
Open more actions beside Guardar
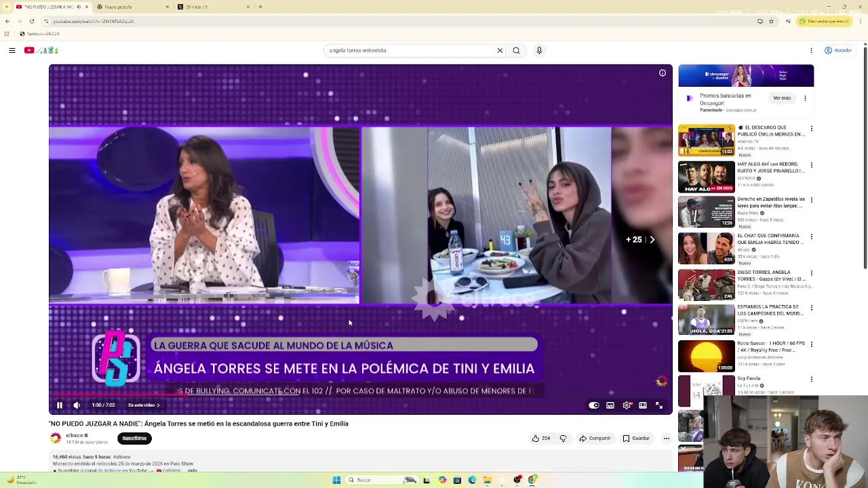tap(666, 439)
